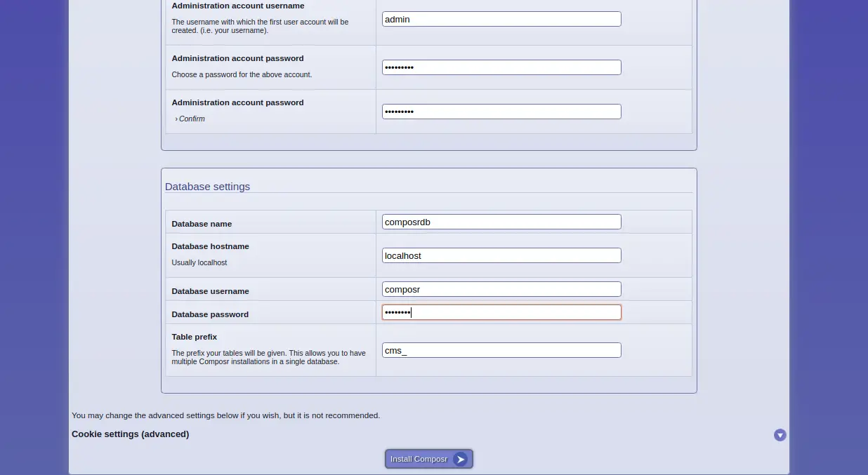The width and height of the screenshot is (868, 475).
Task: Click the Confirm label under account password
Action: pos(192,119)
